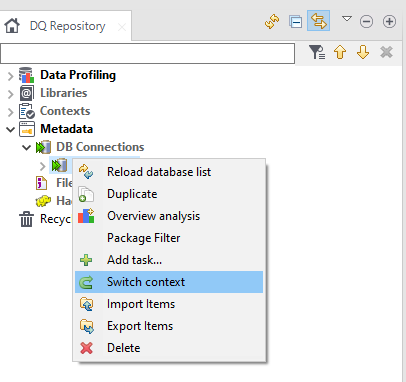This screenshot has height=382, width=406.
Task: Click the Duplicate pages icon
Action: [86, 194]
